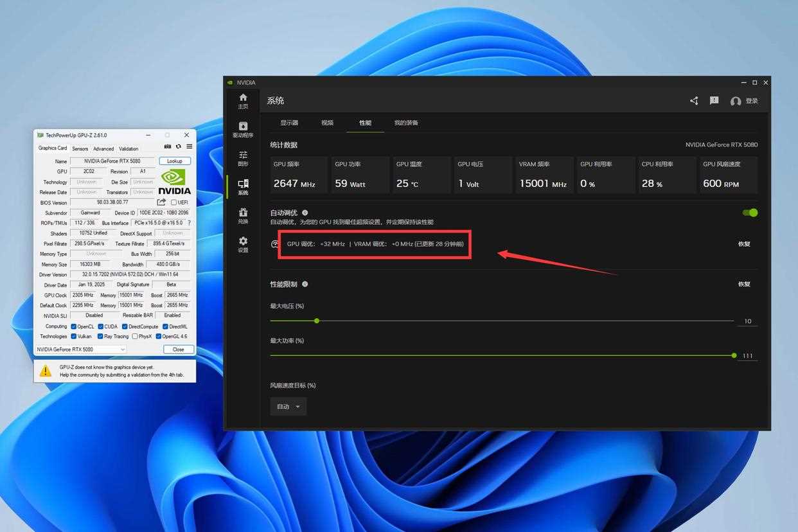This screenshot has height=532, width=798.
Task: Click the GPU-Z screenshot camera icon
Action: click(168, 146)
